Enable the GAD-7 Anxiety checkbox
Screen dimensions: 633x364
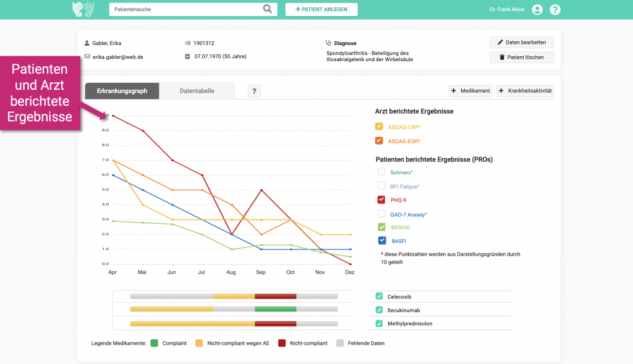click(381, 214)
